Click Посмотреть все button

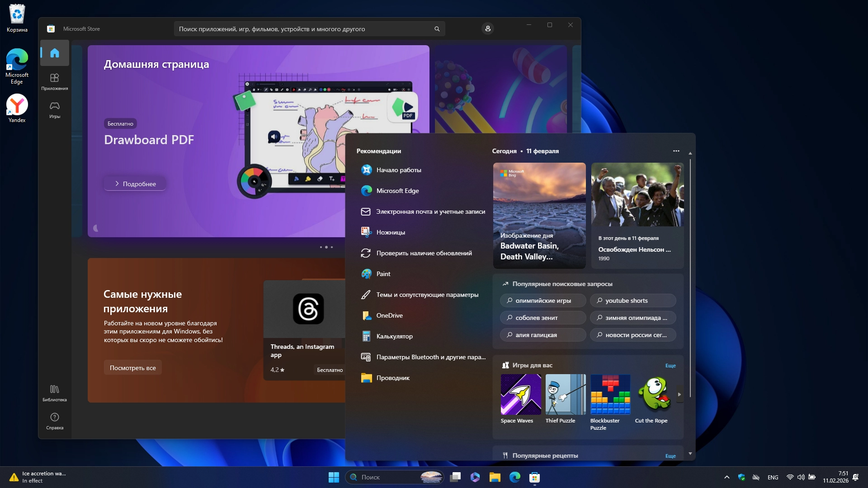(132, 368)
